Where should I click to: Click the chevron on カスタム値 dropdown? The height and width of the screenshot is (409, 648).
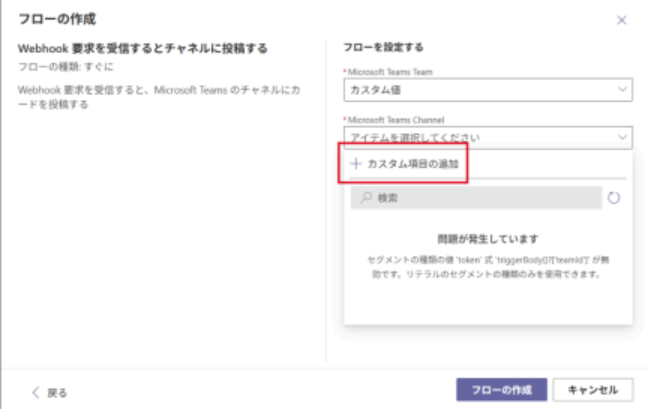(x=623, y=90)
